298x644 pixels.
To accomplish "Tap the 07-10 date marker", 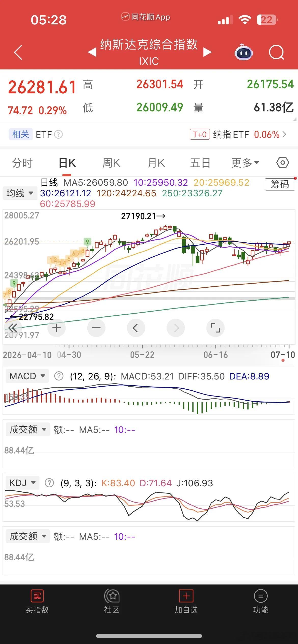I will [x=283, y=355].
